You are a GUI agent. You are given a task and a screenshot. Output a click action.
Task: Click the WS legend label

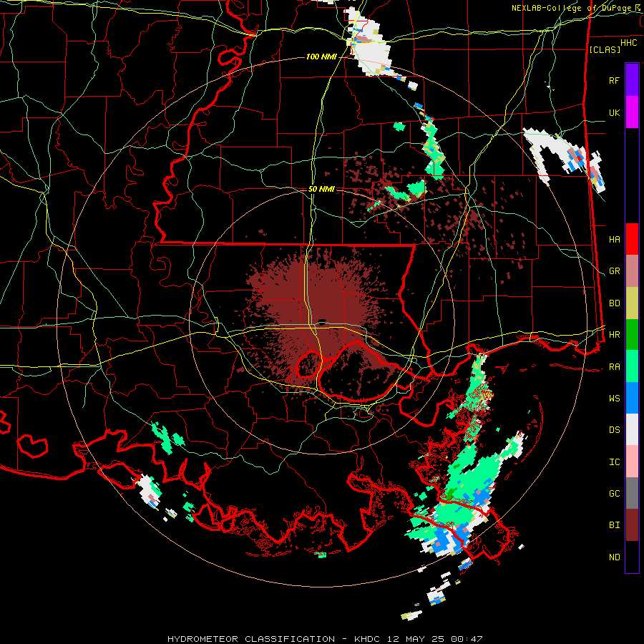[614, 399]
